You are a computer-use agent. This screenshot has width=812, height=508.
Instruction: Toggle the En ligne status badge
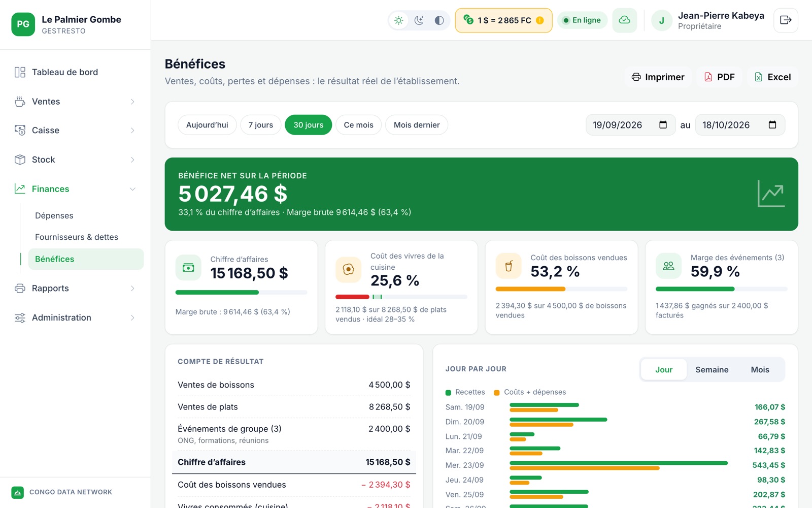click(x=582, y=20)
